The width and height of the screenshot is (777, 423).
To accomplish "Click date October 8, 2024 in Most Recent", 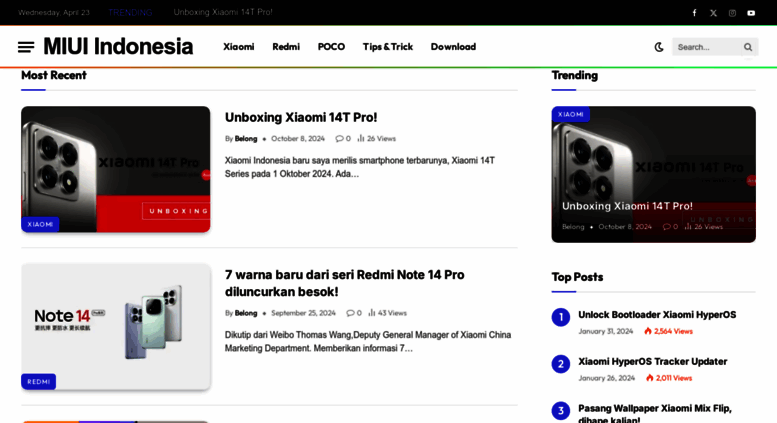I will tap(298, 139).
